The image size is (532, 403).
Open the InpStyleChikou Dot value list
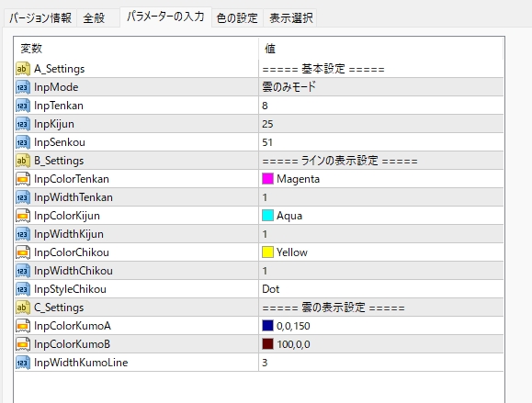pos(381,289)
